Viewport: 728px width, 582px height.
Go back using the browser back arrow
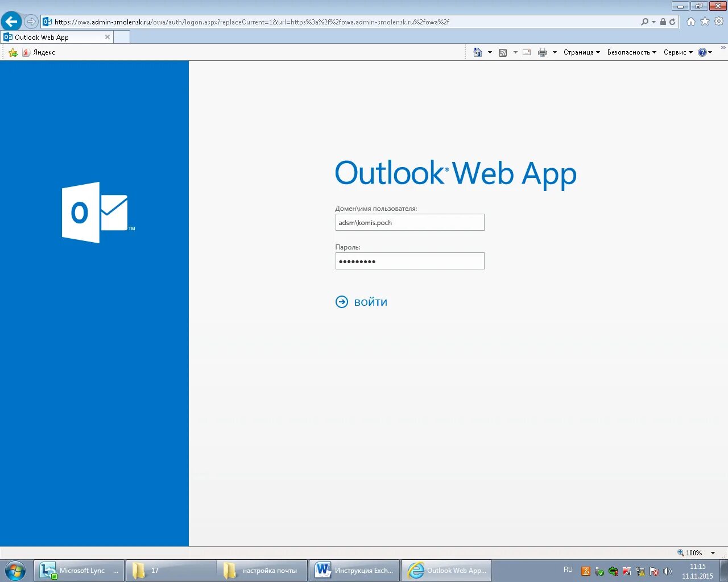11,22
